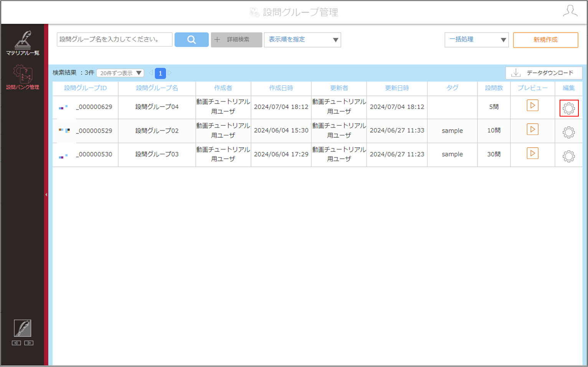Image resolution: width=588 pixels, height=367 pixels.
Task: Preview 設問グループ02 with play icon
Action: tap(532, 129)
